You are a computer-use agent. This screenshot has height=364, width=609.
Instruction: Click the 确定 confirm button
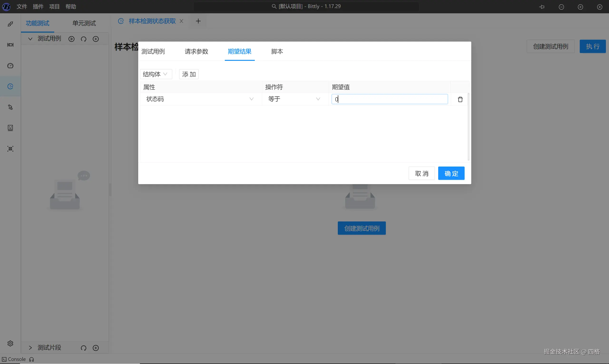pos(451,173)
